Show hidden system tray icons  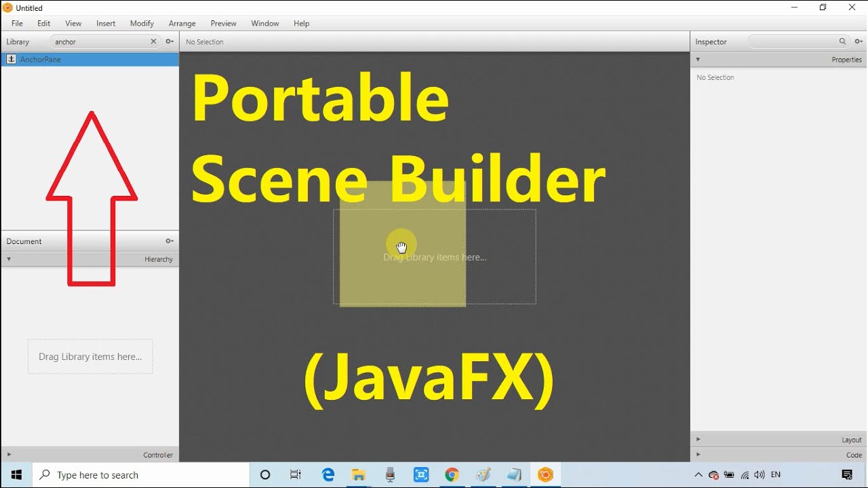click(x=698, y=475)
